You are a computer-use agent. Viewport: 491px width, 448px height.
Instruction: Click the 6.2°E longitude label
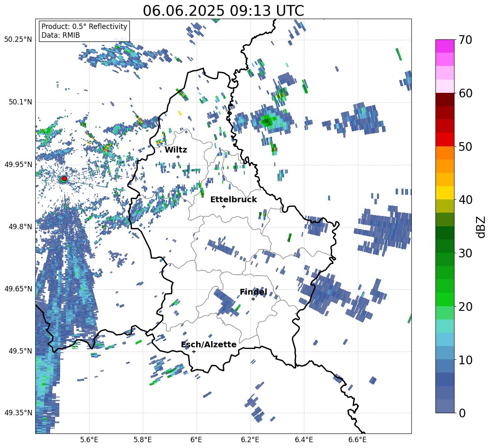click(x=250, y=440)
